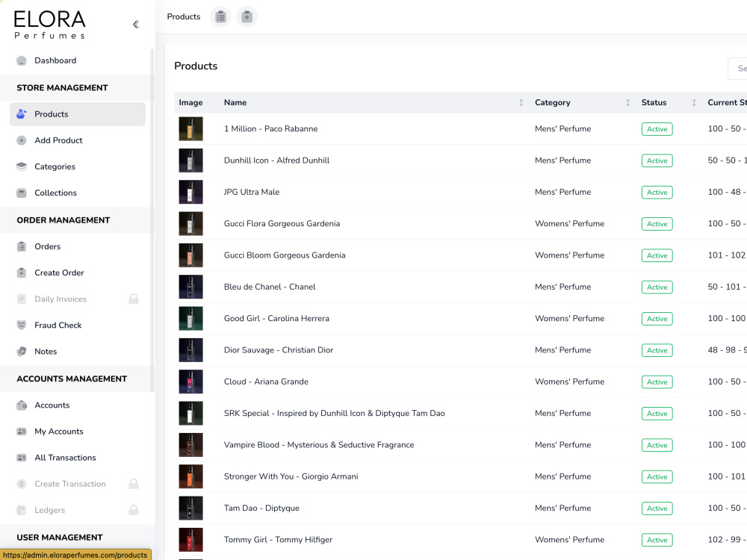This screenshot has width=747, height=560.
Task: Click Mens' Perfume category in Dunhill Icon row
Action: (562, 161)
